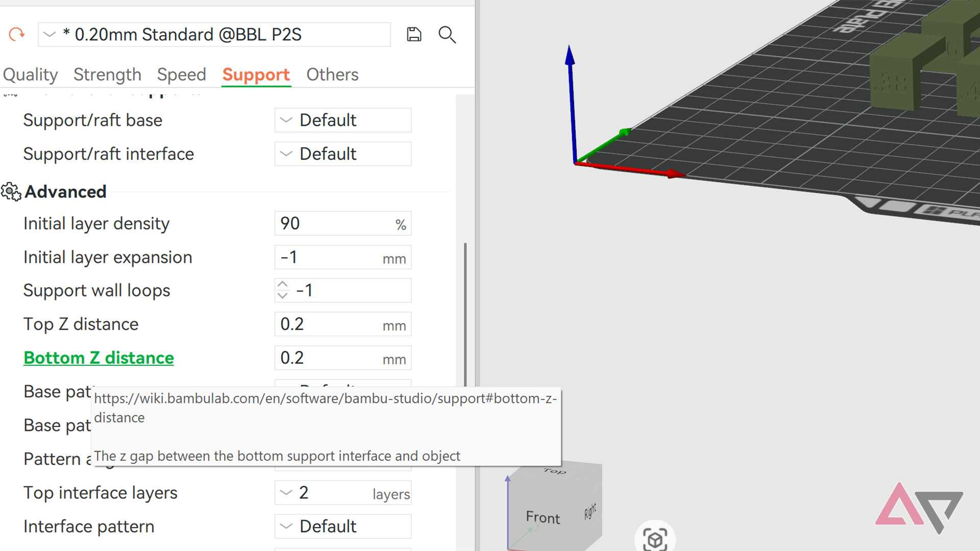The height and width of the screenshot is (551, 980).
Task: Open the settings search magnifier
Action: click(447, 35)
